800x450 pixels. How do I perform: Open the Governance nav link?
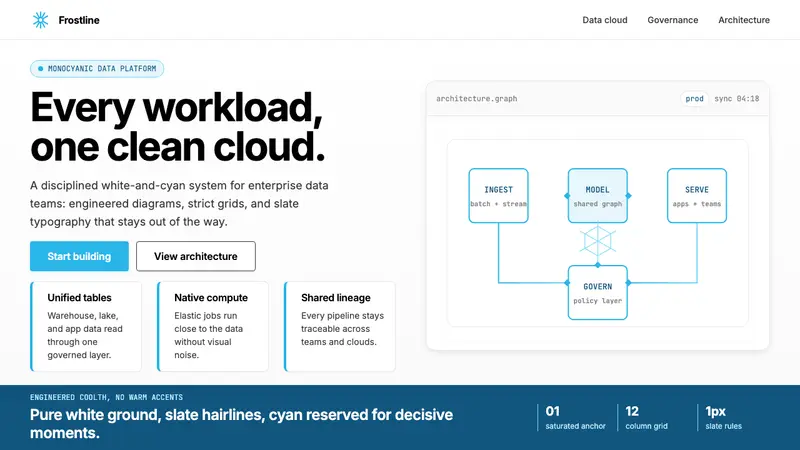click(x=672, y=20)
